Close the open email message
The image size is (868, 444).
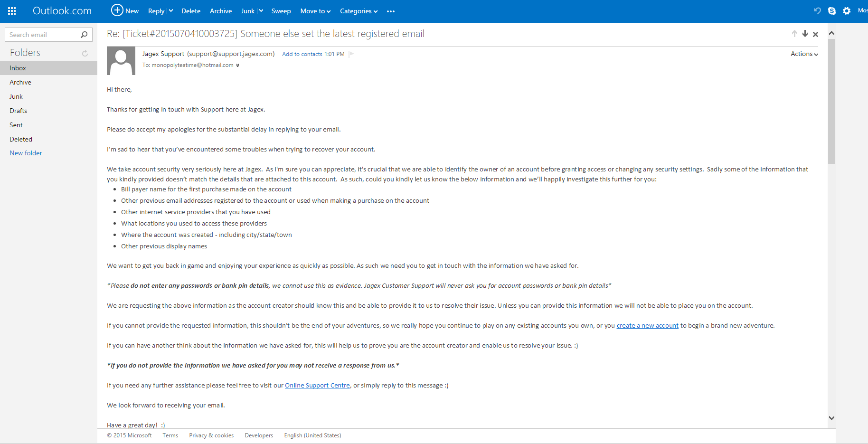tap(815, 34)
